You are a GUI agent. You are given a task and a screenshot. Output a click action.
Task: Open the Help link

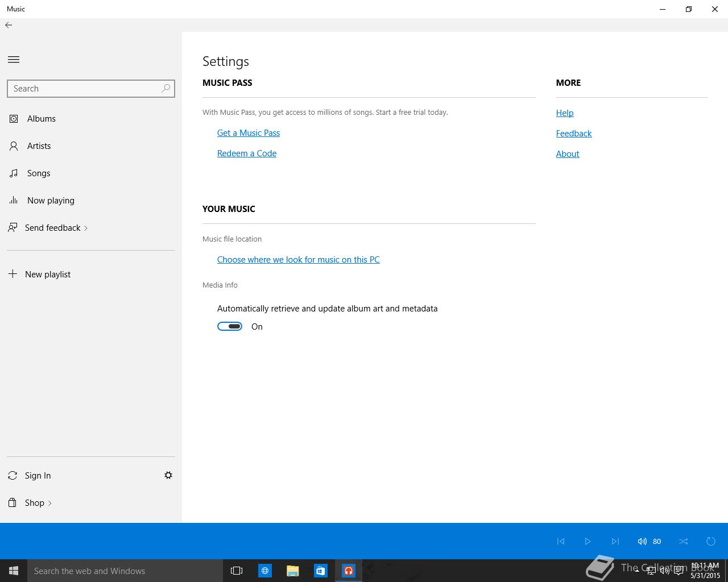[x=565, y=113]
